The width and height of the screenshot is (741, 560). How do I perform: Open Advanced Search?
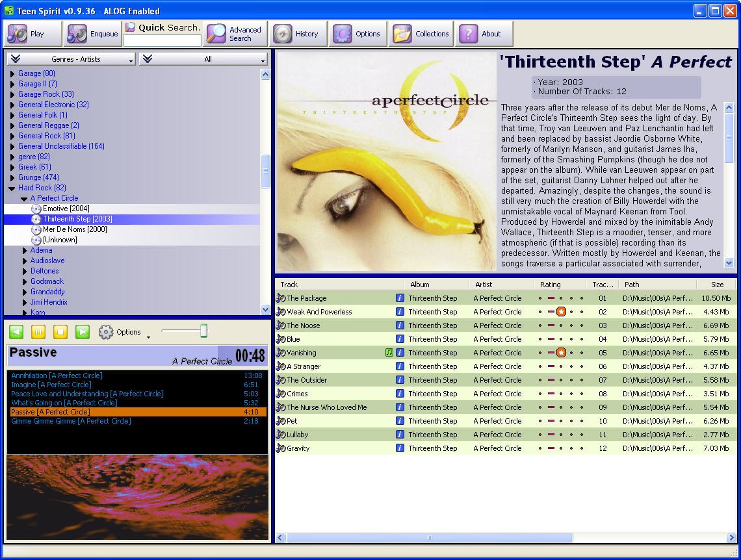tap(235, 34)
